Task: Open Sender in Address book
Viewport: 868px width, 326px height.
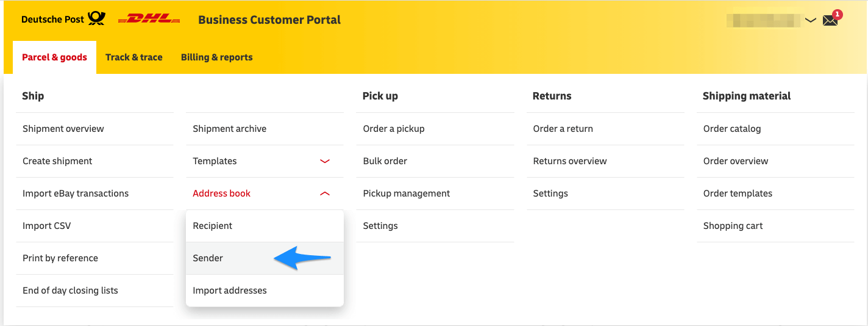Action: pyautogui.click(x=265, y=258)
